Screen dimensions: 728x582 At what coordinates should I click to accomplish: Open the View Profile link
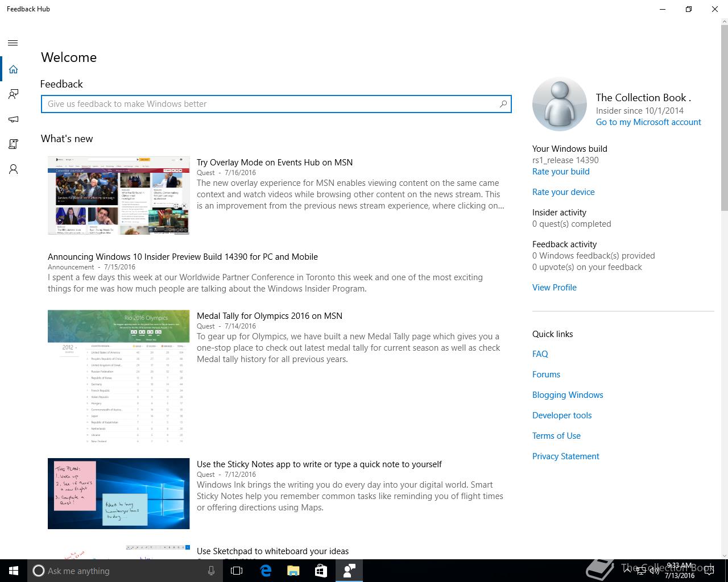coord(555,288)
